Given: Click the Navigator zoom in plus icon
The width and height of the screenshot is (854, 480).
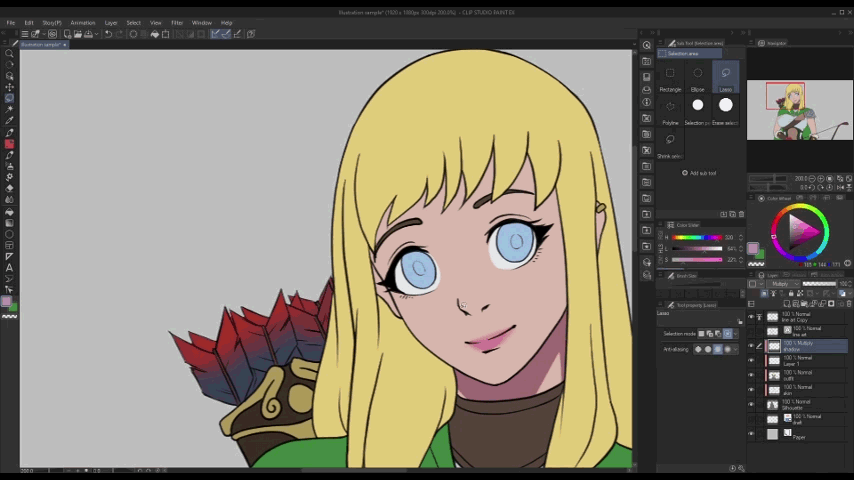Looking at the screenshot, I should coord(821,179).
